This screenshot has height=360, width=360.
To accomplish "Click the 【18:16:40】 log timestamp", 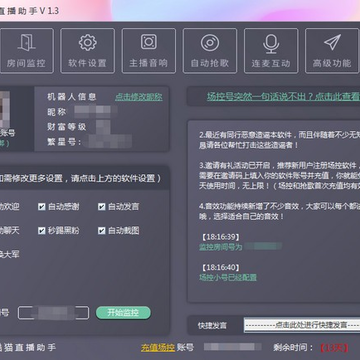I will point(220,267).
